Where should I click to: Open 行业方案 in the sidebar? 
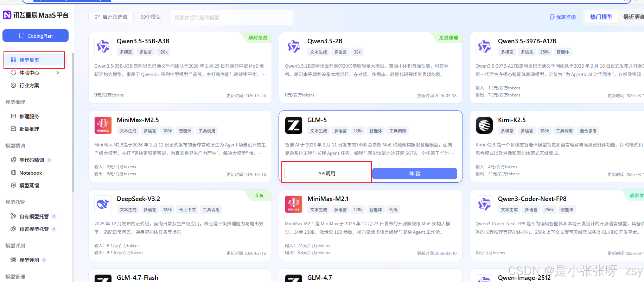[x=29, y=85]
